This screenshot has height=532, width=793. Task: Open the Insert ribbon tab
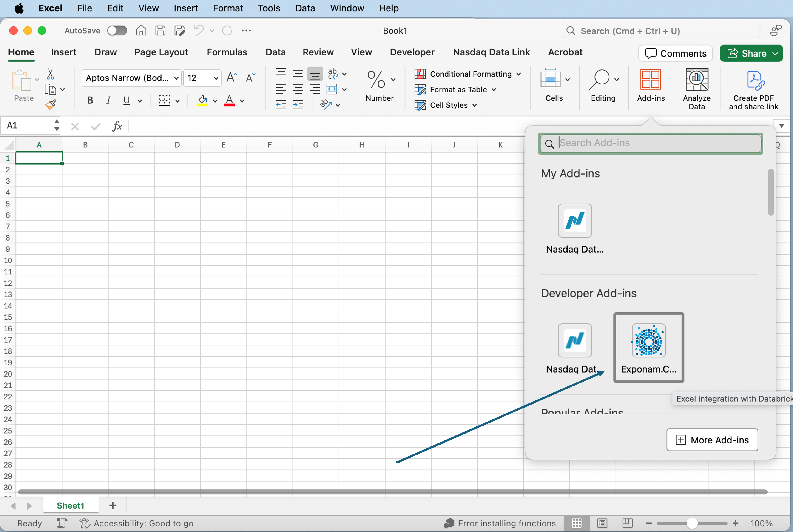[x=63, y=52]
